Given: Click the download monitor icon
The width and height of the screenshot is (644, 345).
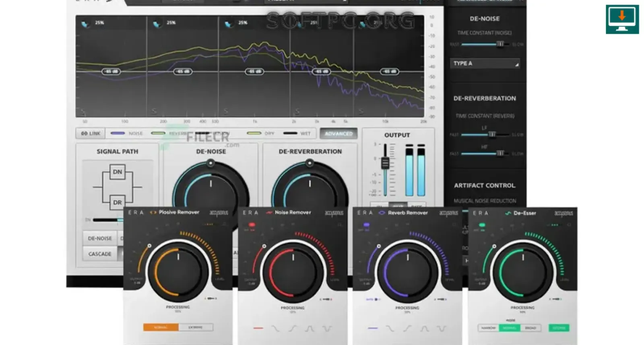Looking at the screenshot, I should coord(622,19).
